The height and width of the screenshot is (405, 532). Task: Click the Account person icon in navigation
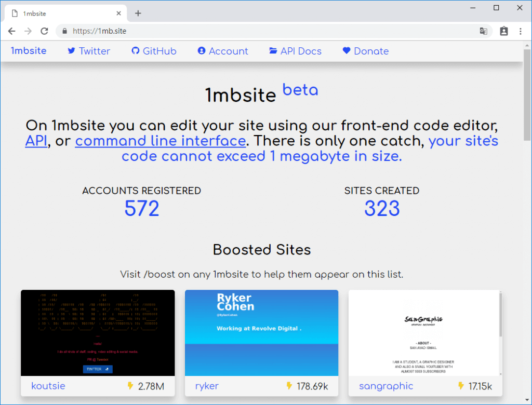coord(202,51)
